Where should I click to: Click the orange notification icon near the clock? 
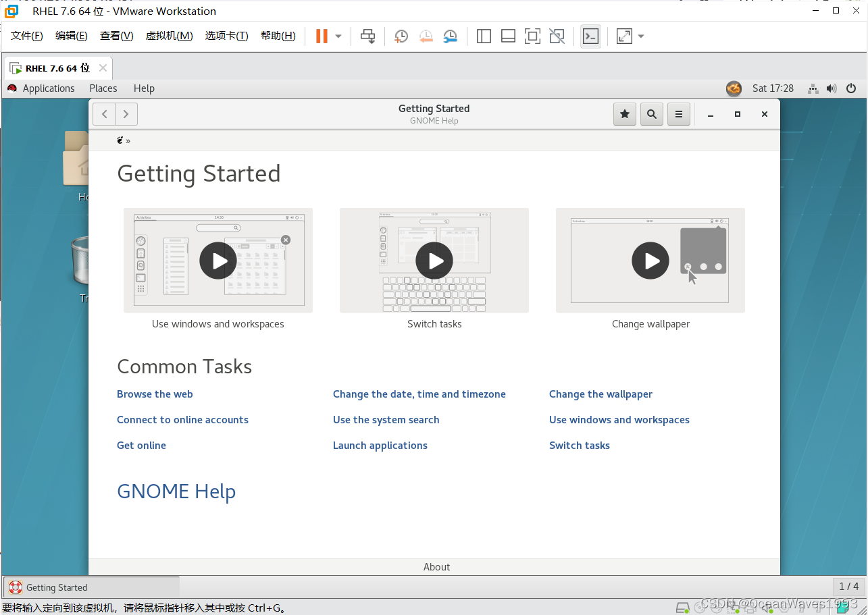coord(734,88)
